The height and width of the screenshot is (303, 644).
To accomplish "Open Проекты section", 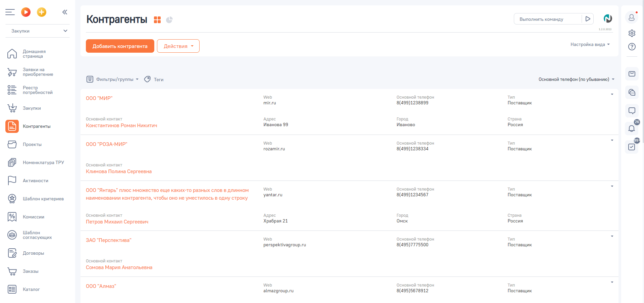I will click(x=38, y=144).
